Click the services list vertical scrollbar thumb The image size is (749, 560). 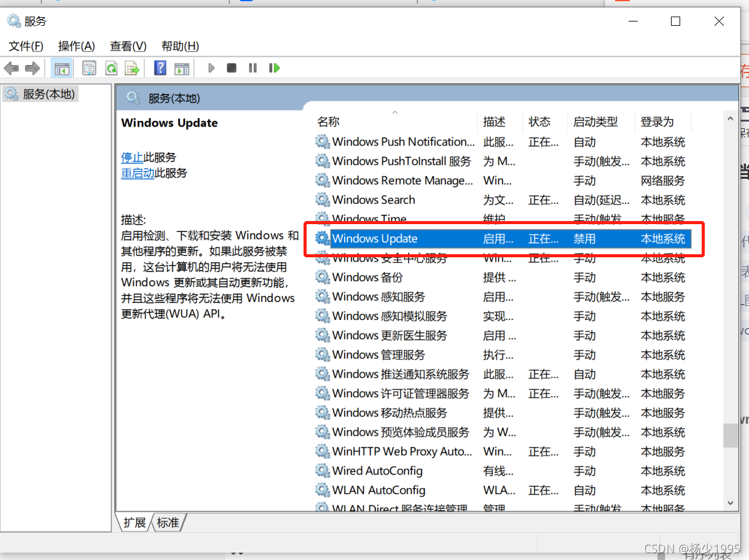731,435
